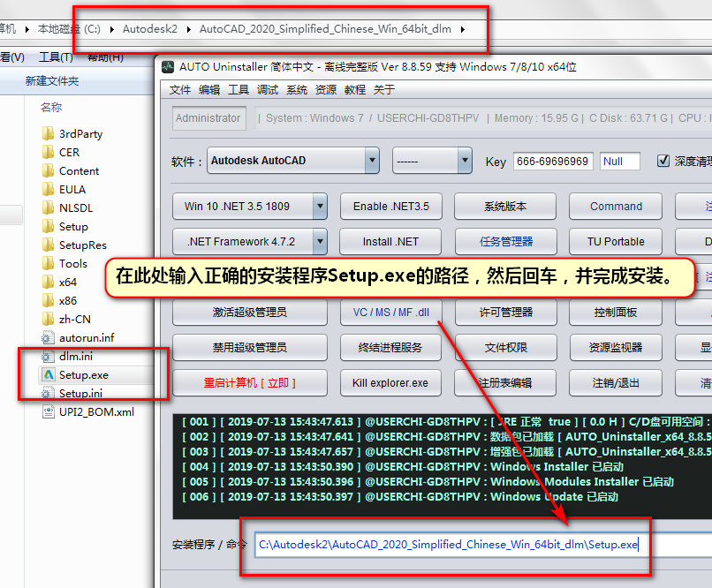Expand the .NET Framework 4.7.2 dropdown
Viewport: 712px width, 588px height.
click(320, 242)
